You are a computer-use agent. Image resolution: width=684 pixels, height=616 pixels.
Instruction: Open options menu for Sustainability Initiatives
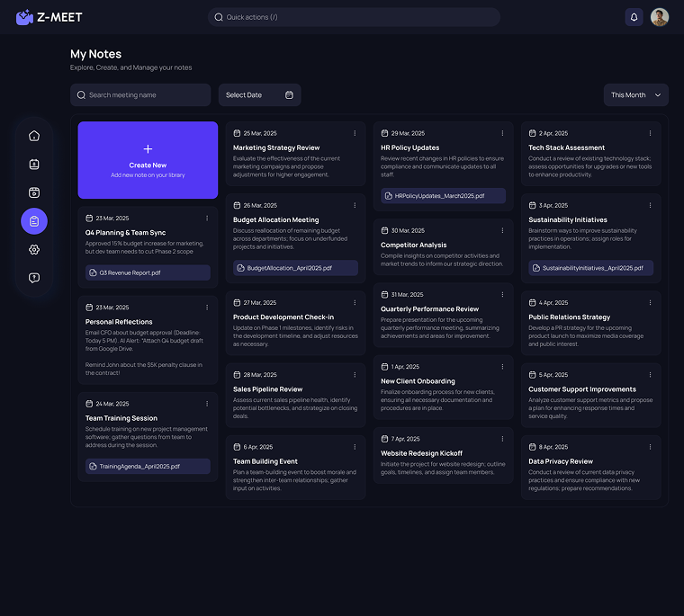point(650,205)
